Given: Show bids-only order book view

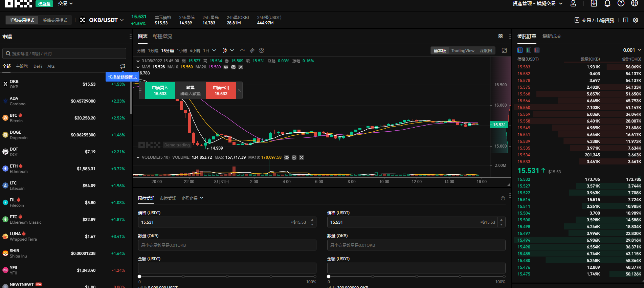Looking at the screenshot, I should click(529, 50).
